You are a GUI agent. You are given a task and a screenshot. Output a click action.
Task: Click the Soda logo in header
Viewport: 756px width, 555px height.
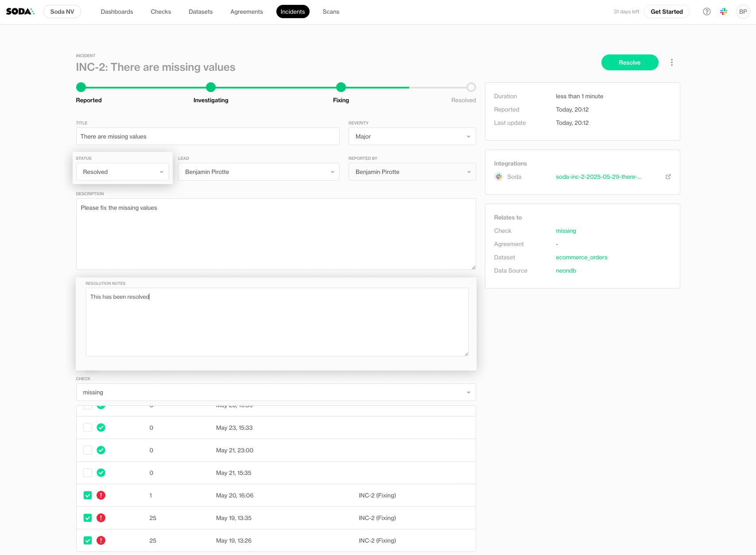(20, 12)
